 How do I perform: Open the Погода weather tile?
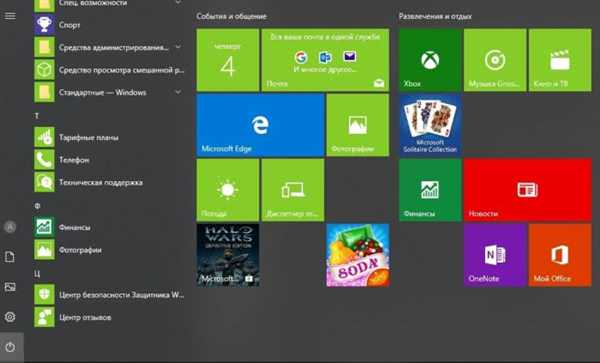click(x=228, y=190)
